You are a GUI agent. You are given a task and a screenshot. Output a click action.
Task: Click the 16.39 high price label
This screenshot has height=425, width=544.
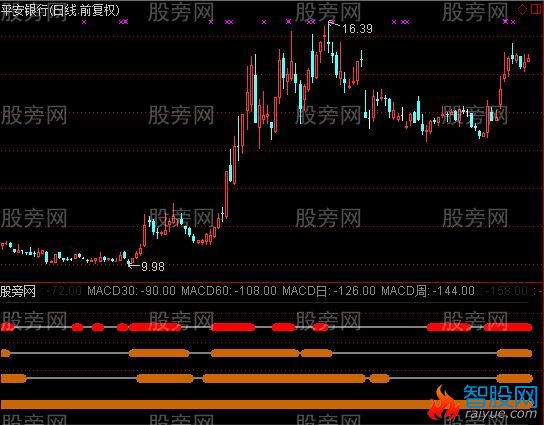[357, 29]
